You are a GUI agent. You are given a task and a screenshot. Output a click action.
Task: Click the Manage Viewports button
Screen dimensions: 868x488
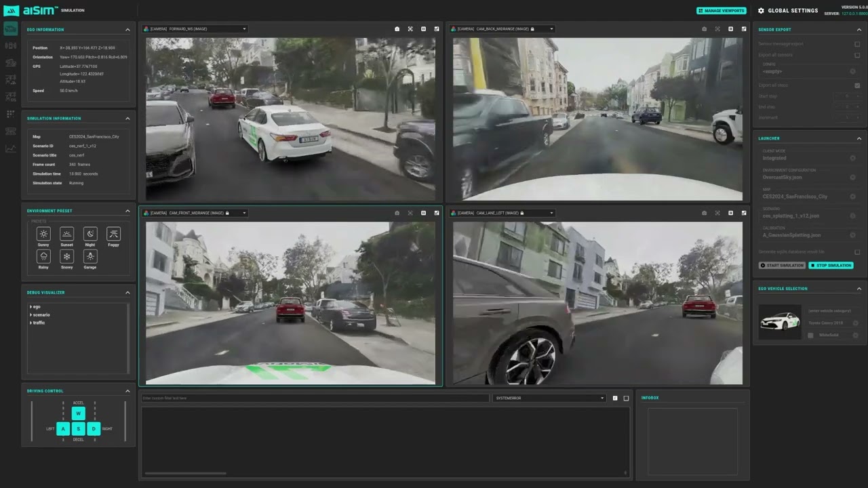click(x=721, y=11)
